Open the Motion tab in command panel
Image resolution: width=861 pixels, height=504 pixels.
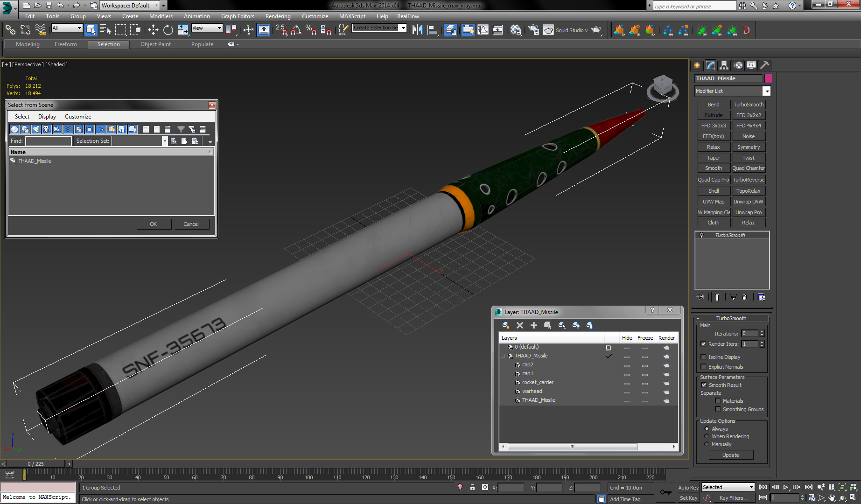(738, 65)
